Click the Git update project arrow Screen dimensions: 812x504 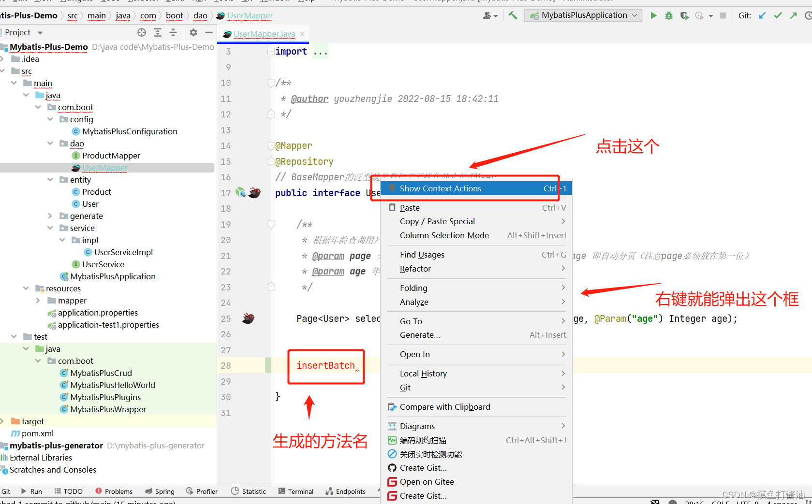click(762, 15)
